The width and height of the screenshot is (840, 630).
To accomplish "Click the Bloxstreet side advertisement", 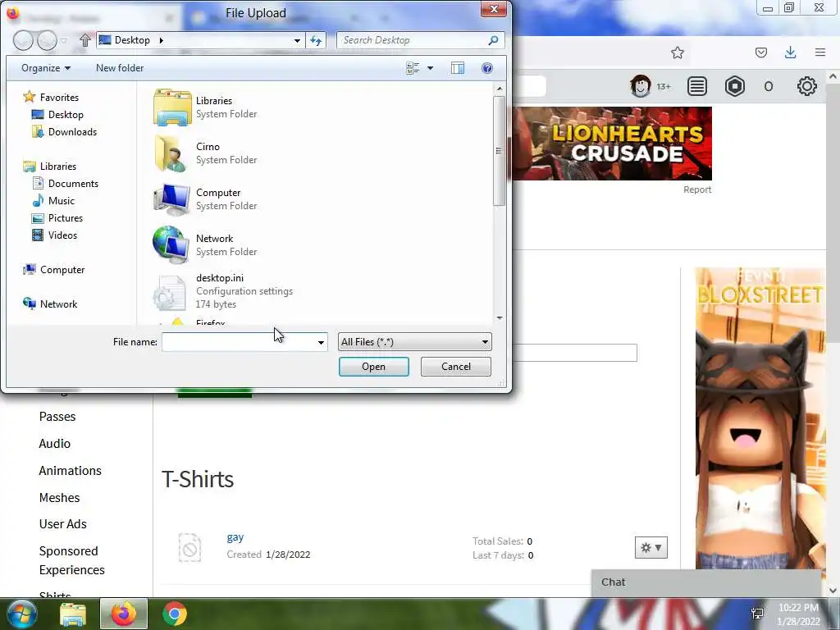I will click(760, 418).
